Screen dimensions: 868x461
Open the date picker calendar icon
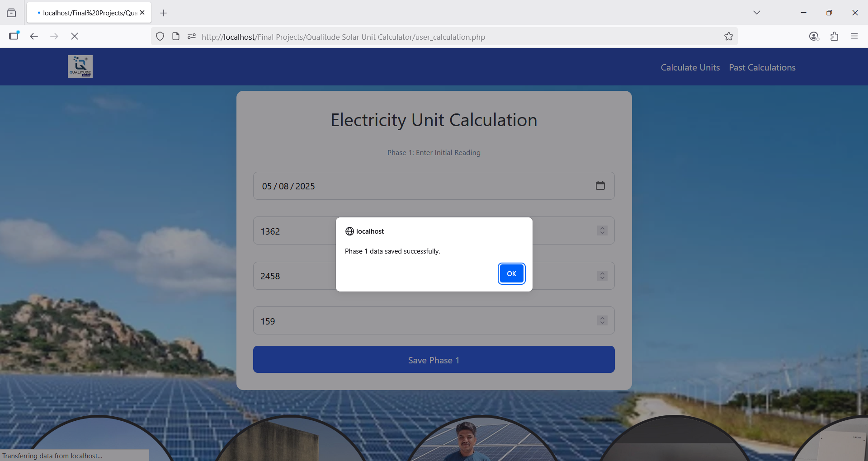(600, 186)
